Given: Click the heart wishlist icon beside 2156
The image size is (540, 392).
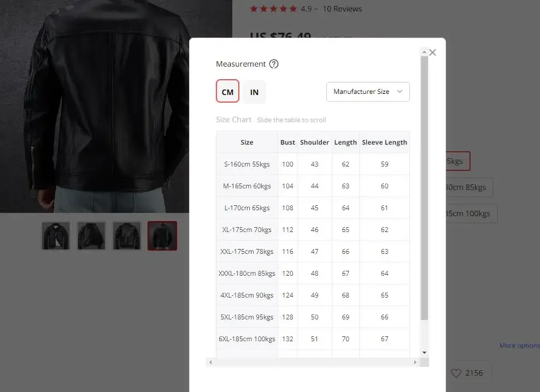Looking at the screenshot, I should click(x=456, y=373).
